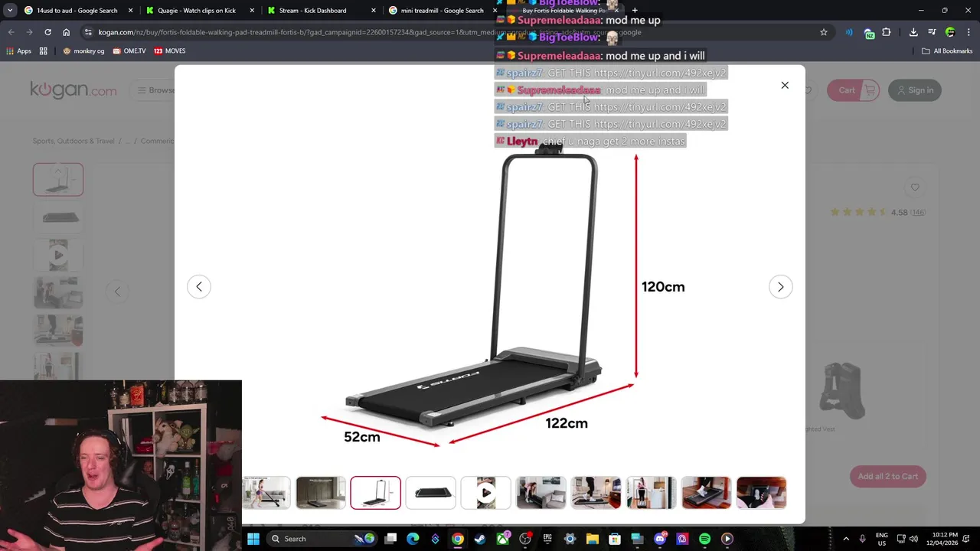The height and width of the screenshot is (551, 980).
Task: Open the volume control in tray
Action: 914,539
